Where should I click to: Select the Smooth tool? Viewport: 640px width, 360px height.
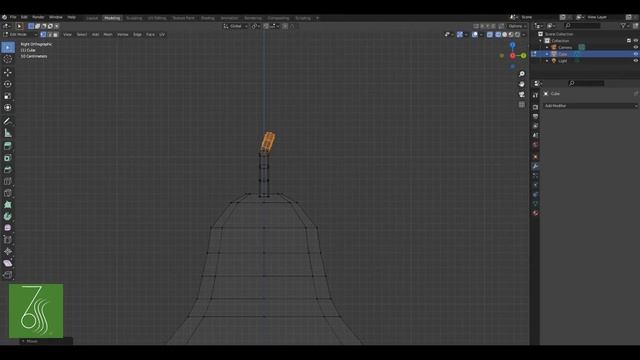8,228
